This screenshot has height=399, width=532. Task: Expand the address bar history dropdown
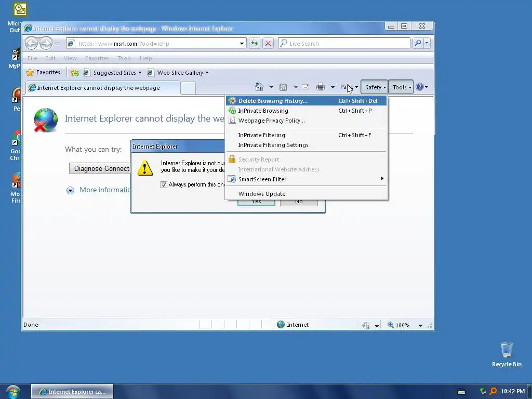coord(242,44)
